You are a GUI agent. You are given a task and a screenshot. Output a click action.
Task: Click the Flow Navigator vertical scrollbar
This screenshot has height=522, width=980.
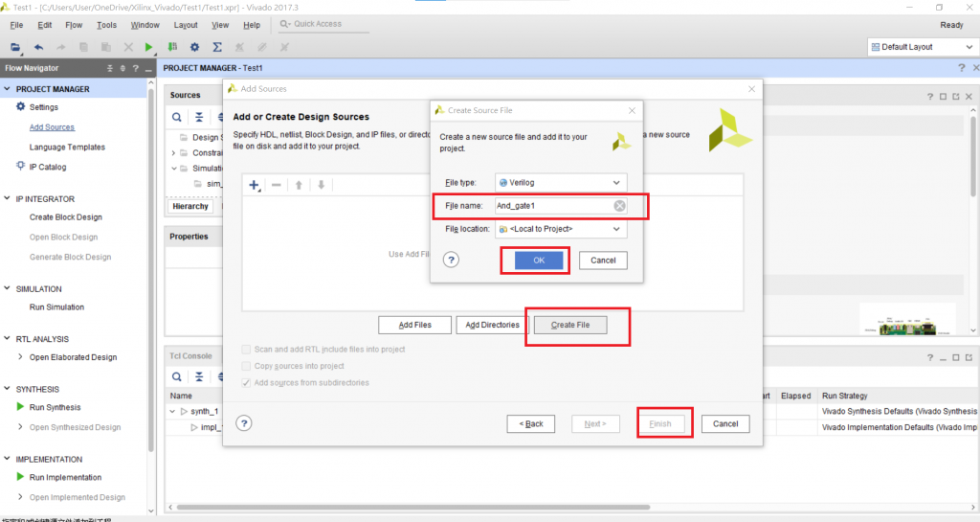click(151, 269)
